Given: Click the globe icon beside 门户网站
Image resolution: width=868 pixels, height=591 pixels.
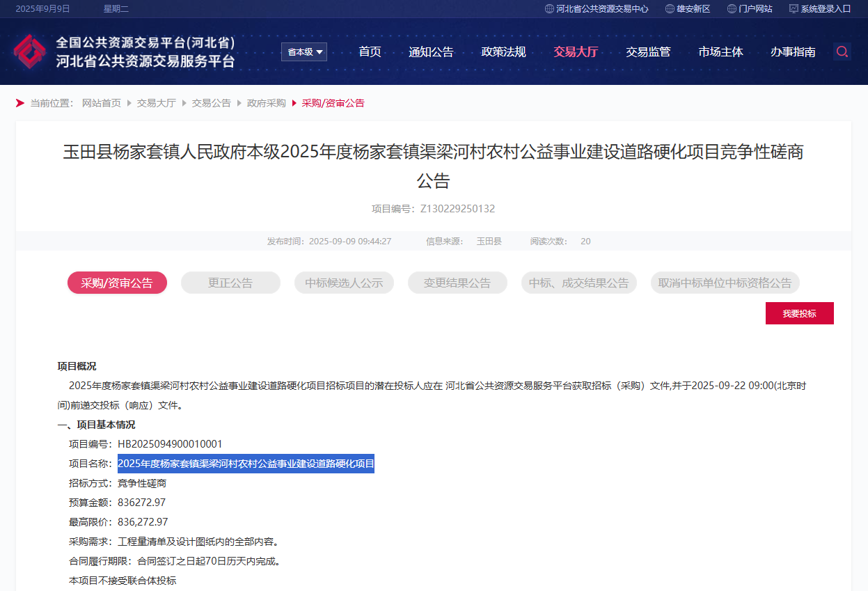Looking at the screenshot, I should [732, 9].
